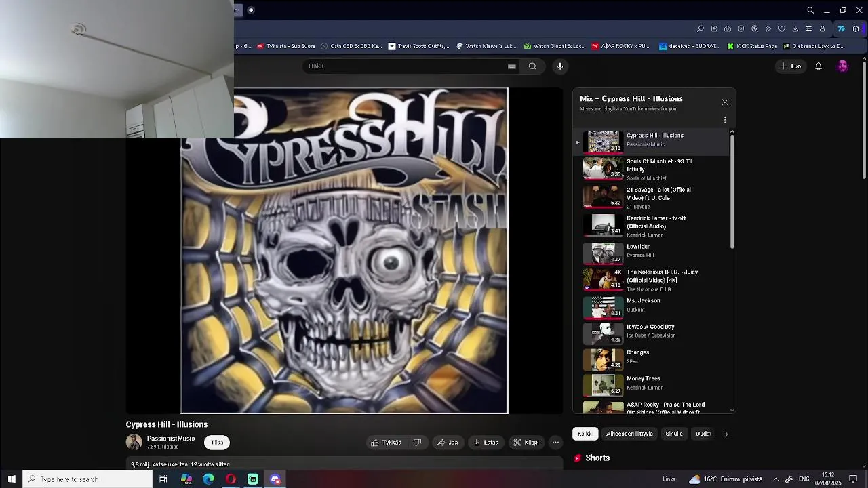Open Task View on taskbar
The height and width of the screenshot is (488, 868).
pyautogui.click(x=163, y=479)
